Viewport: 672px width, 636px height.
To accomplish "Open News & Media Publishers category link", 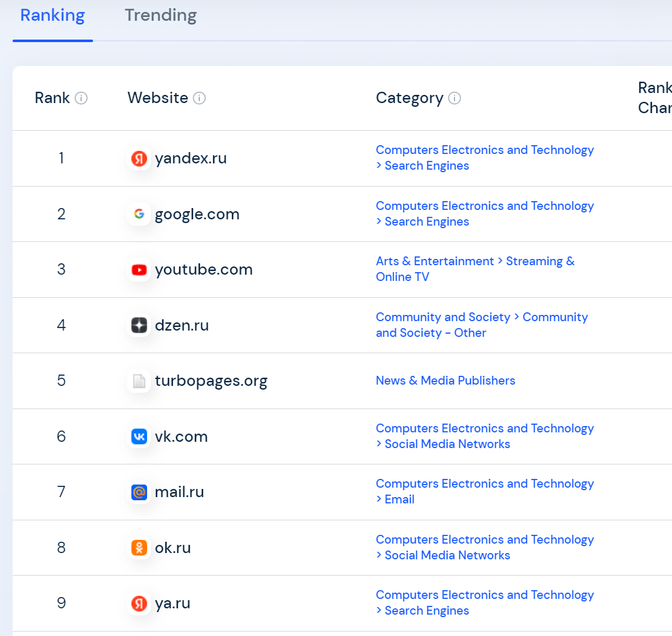I will point(445,381).
